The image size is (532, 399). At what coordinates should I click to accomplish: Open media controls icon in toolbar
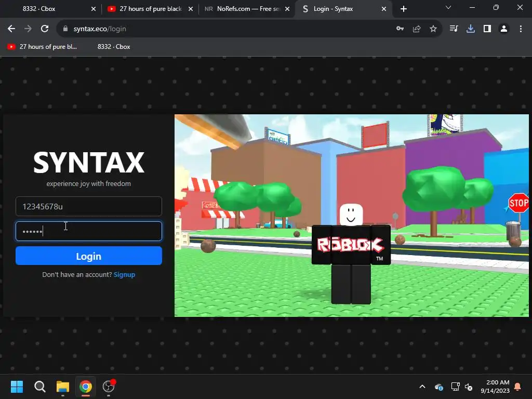pyautogui.click(x=454, y=29)
